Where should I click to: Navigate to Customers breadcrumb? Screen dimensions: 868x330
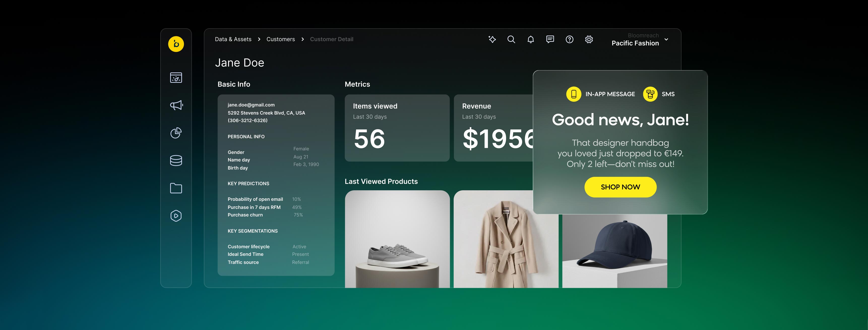pos(280,39)
